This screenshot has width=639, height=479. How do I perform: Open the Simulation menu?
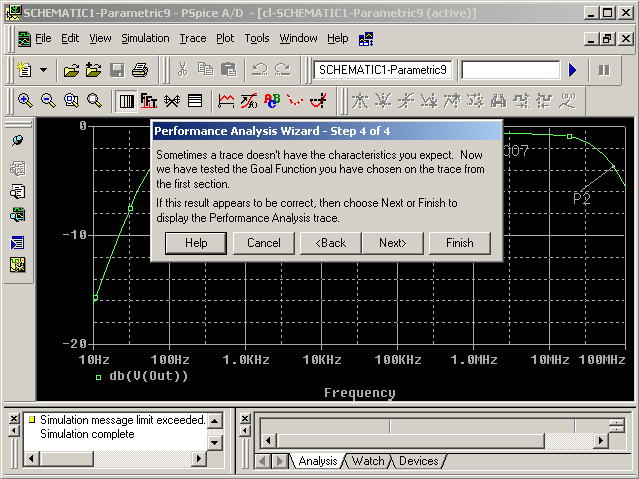point(145,38)
